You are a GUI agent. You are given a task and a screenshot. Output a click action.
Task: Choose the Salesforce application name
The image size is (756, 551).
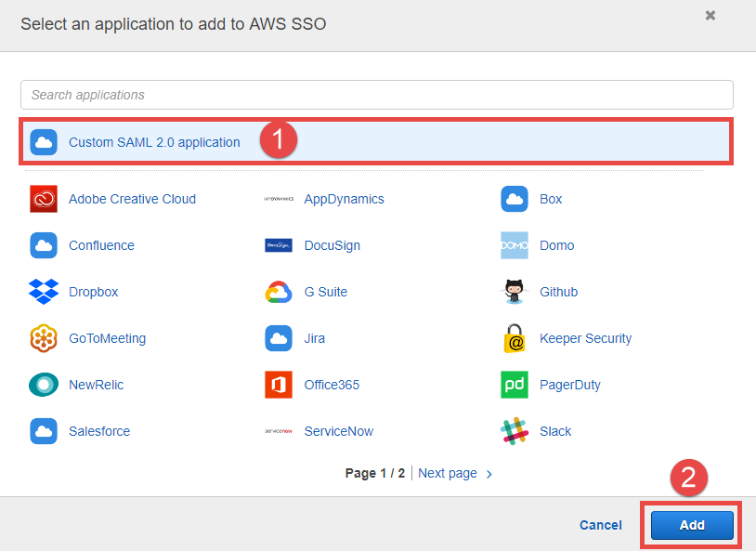99,431
